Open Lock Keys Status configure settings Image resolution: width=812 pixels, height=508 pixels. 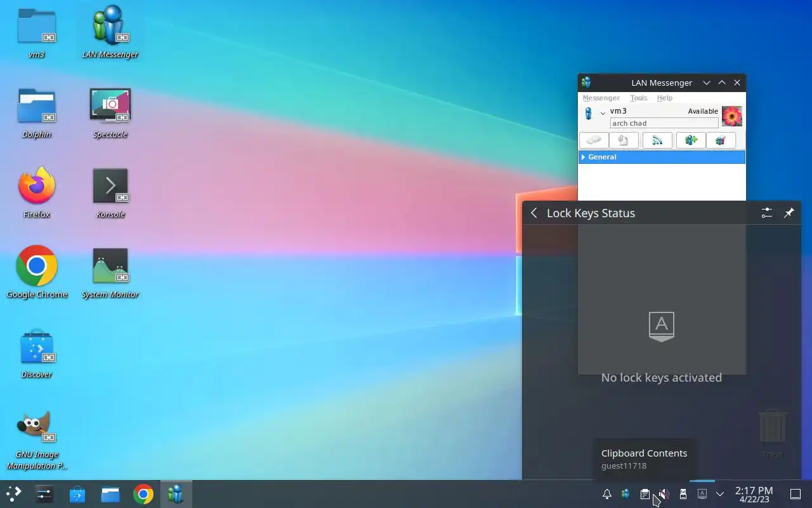[x=767, y=213]
